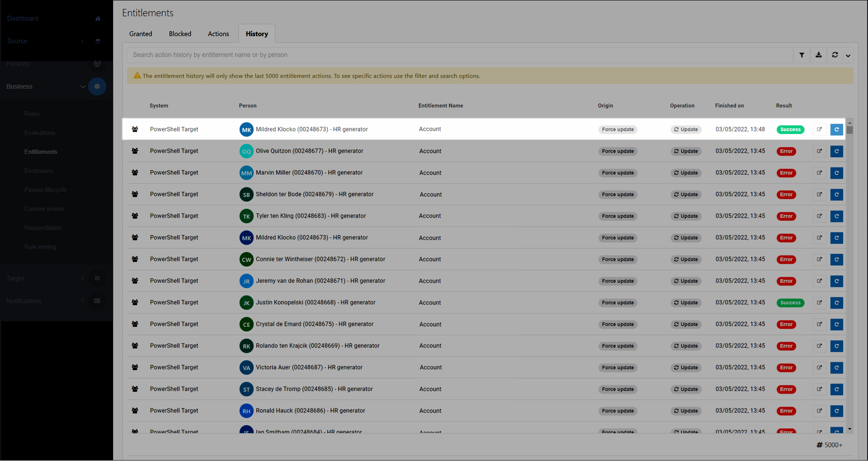Collapse the Business sidebar section

point(83,86)
